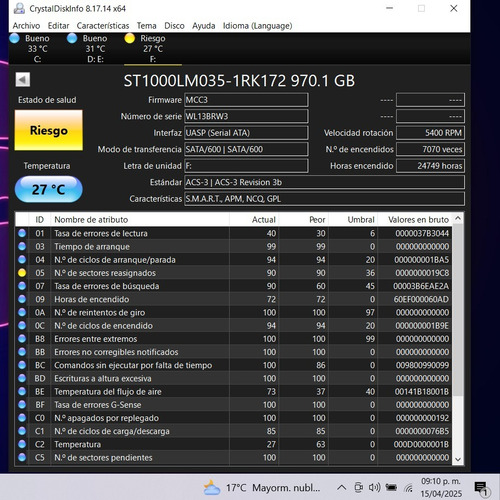
Task: Click the Firmware field showing MCC3
Action: pyautogui.click(x=246, y=100)
